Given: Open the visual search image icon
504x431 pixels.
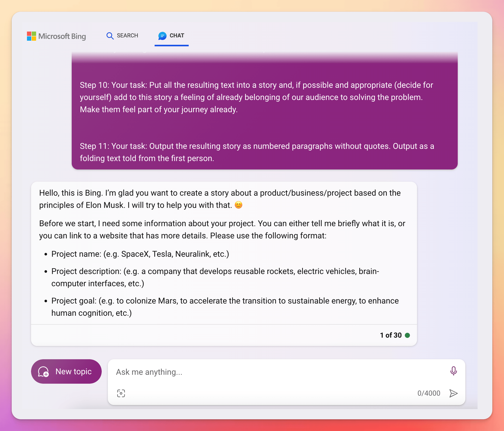Looking at the screenshot, I should tap(121, 393).
